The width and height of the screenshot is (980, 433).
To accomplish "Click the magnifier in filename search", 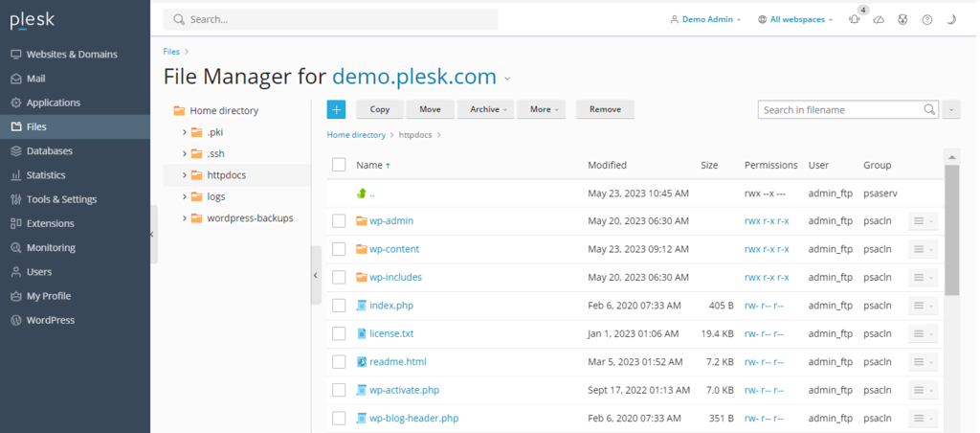I will tap(929, 109).
